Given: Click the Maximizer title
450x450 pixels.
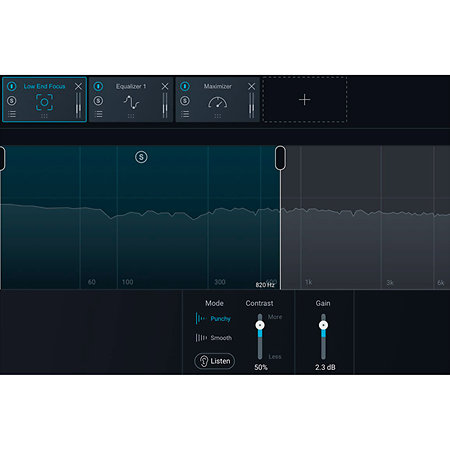Looking at the screenshot, I should click(218, 86).
